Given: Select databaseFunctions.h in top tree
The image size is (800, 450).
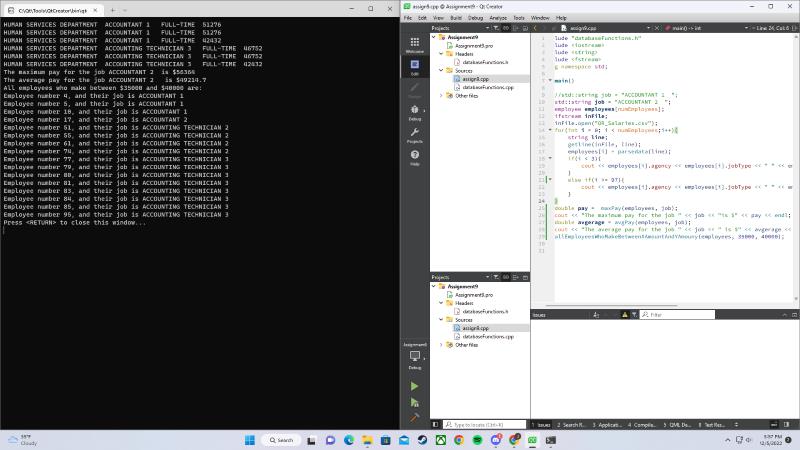Looking at the screenshot, I should click(485, 62).
